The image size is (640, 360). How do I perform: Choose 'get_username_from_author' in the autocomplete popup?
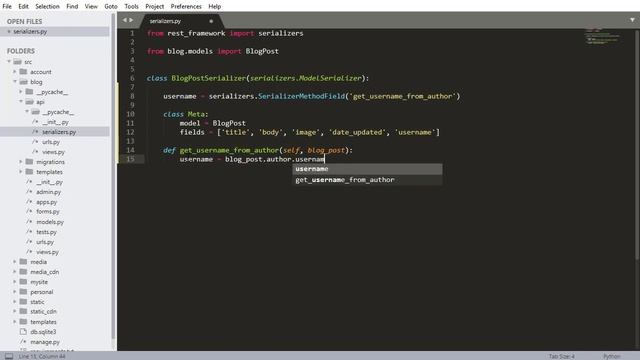click(x=367, y=180)
